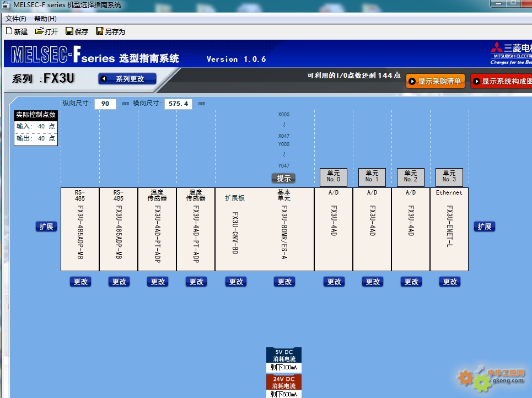Click the 扩展 button left of the modules
Image resolution: width=532 pixels, height=398 pixels.
click(46, 227)
